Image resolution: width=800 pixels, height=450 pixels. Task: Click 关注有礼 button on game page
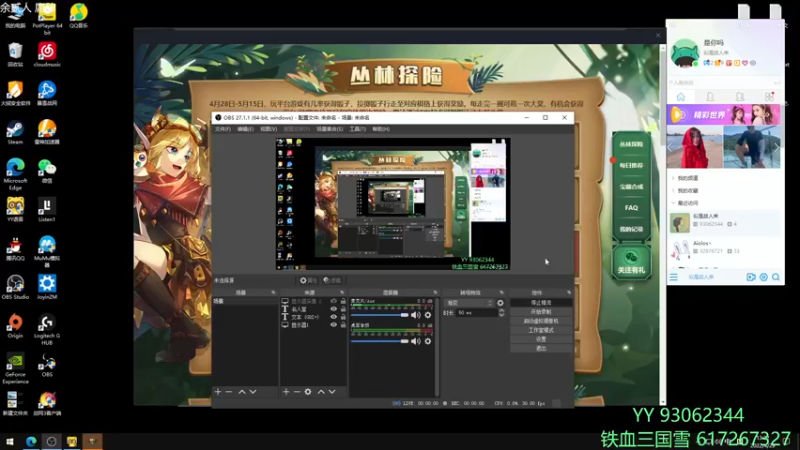pyautogui.click(x=631, y=262)
